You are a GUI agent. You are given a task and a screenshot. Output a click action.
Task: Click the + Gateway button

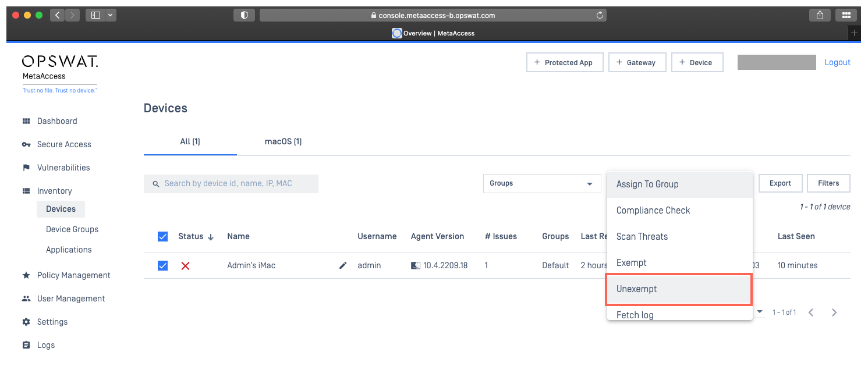(x=637, y=62)
